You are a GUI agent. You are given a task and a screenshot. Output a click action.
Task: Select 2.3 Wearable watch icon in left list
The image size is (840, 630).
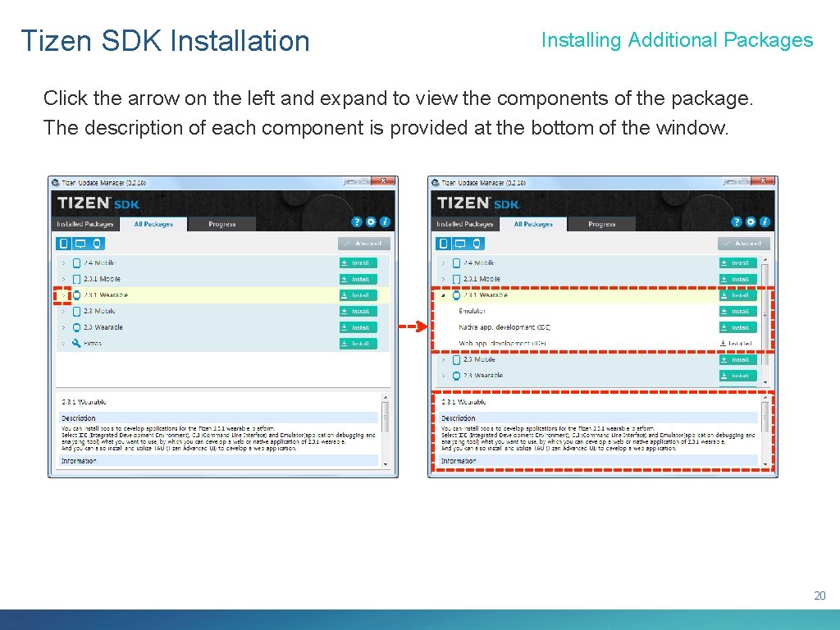click(x=76, y=327)
